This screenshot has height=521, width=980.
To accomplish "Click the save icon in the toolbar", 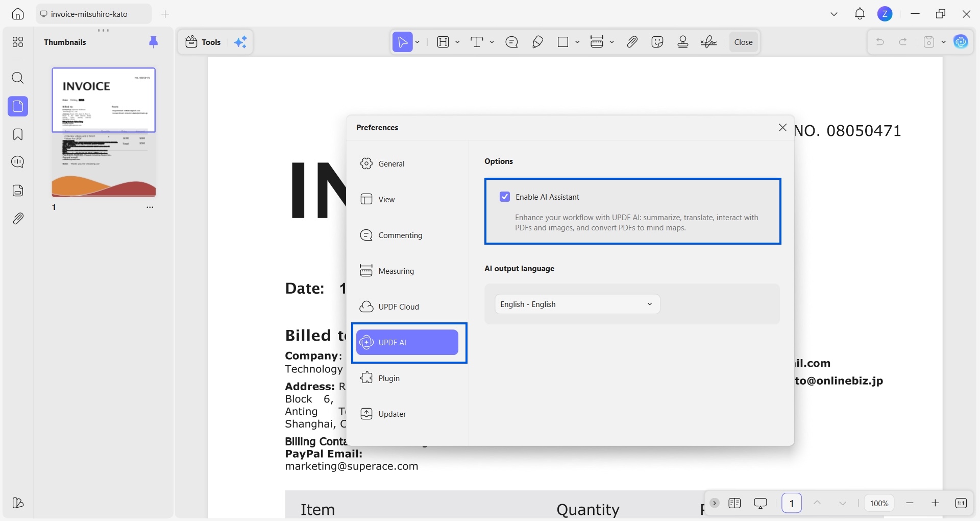I will (929, 42).
